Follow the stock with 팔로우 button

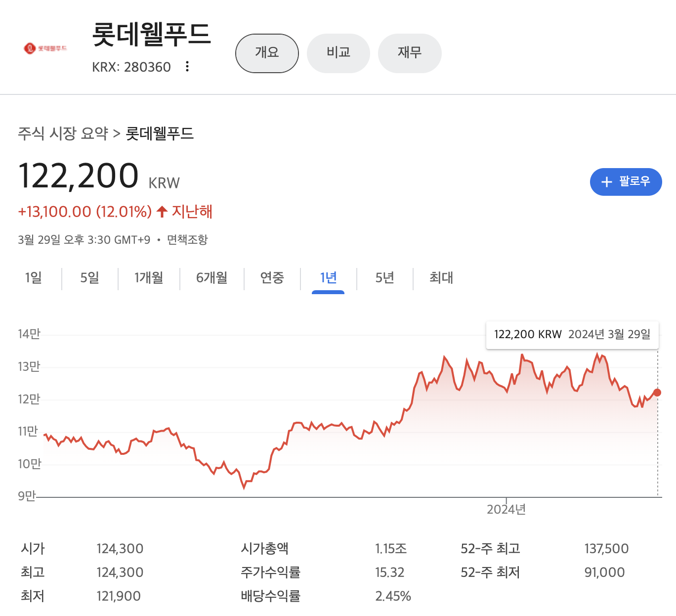(626, 181)
